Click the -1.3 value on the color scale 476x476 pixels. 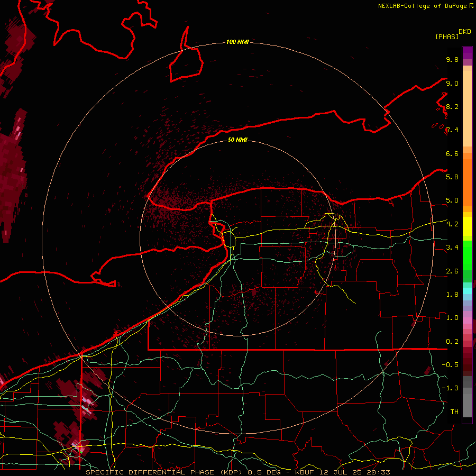(450, 388)
